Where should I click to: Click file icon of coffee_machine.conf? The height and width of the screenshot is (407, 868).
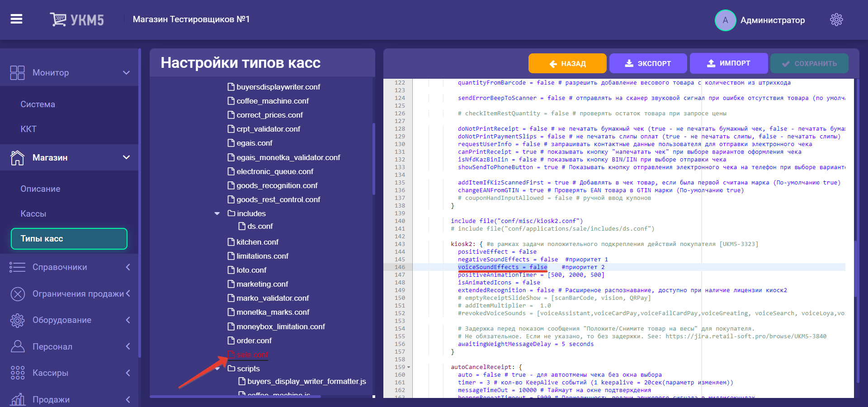pyautogui.click(x=231, y=100)
